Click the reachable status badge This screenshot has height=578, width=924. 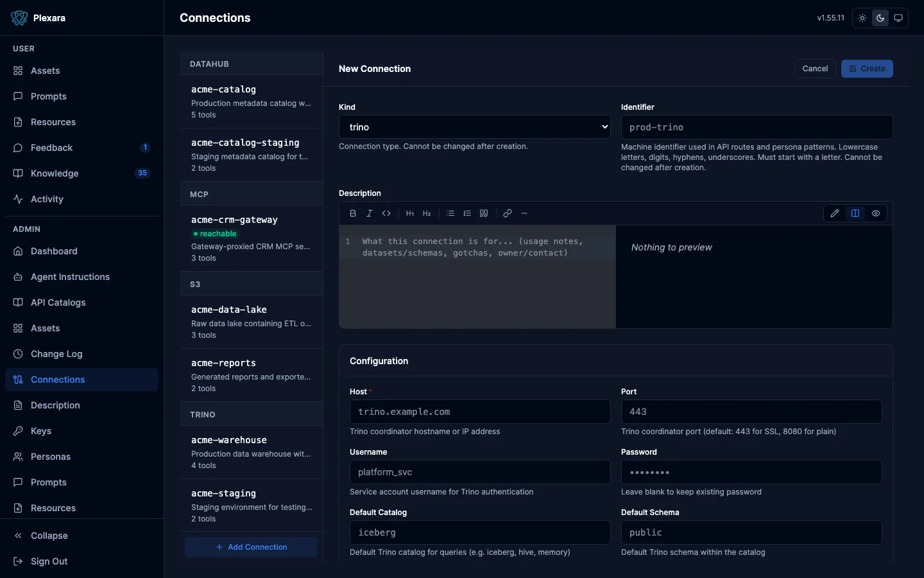pyautogui.click(x=215, y=234)
